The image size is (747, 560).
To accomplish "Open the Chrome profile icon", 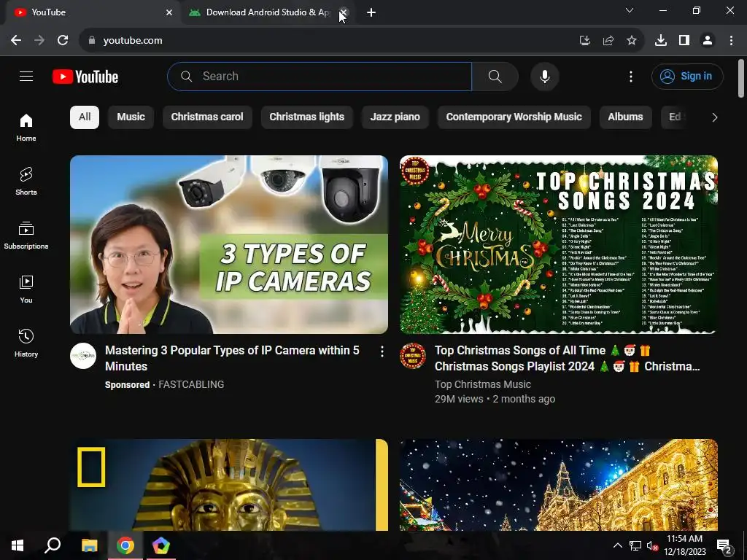I will (x=708, y=41).
